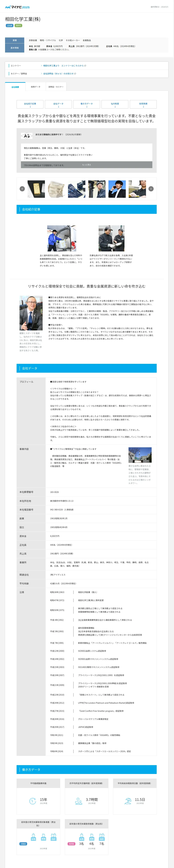Open the product packages photo thumbnail
This screenshot has height=868, width=174.
coord(76,189)
